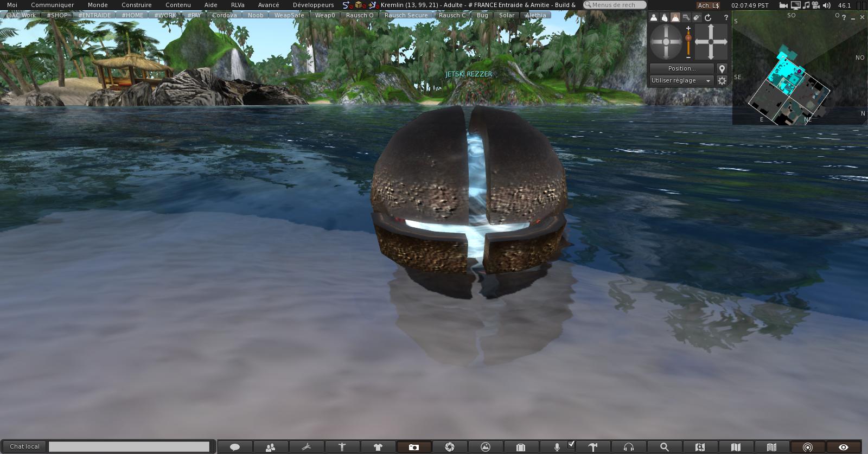868x454 pixels.
Task: Click the orange camera zoom slider handle
Action: pyautogui.click(x=688, y=38)
